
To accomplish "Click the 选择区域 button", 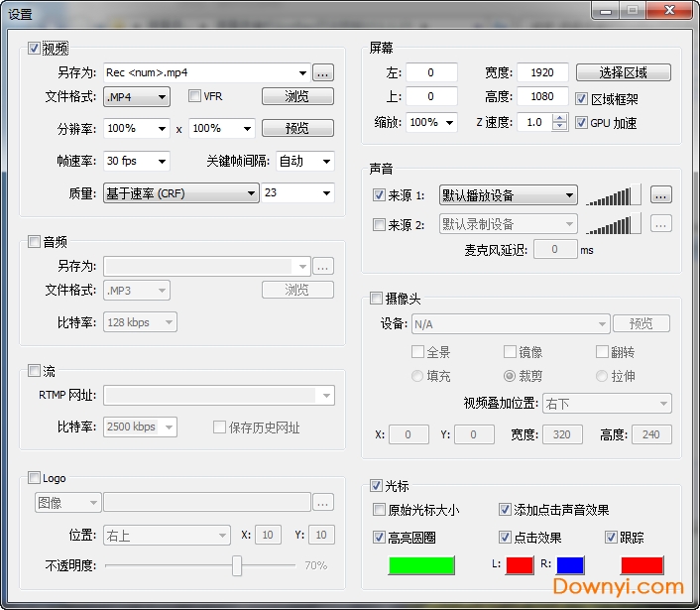I will click(x=623, y=72).
